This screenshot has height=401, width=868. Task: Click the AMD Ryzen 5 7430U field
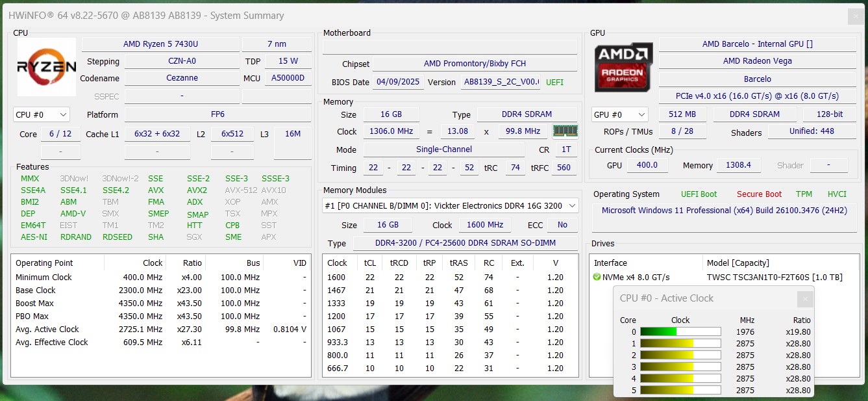(160, 44)
